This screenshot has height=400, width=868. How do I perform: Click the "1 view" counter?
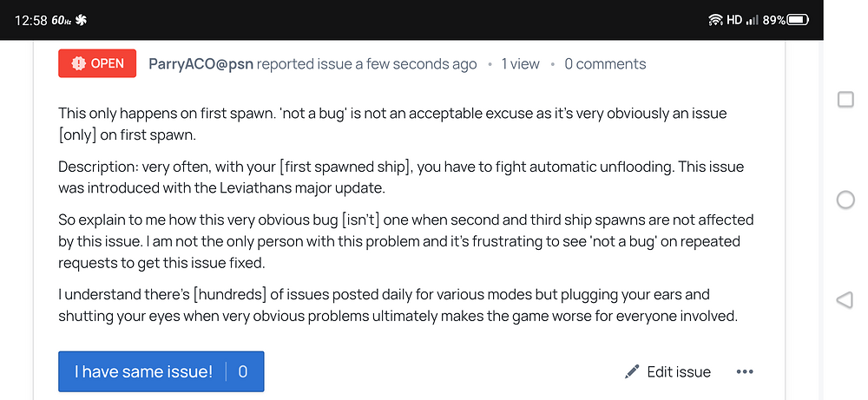521,63
